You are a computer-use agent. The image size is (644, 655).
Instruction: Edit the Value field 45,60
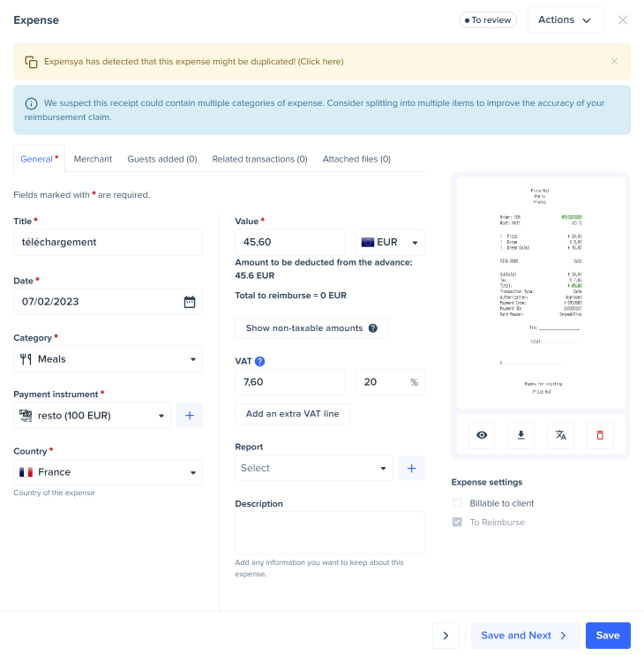[290, 242]
